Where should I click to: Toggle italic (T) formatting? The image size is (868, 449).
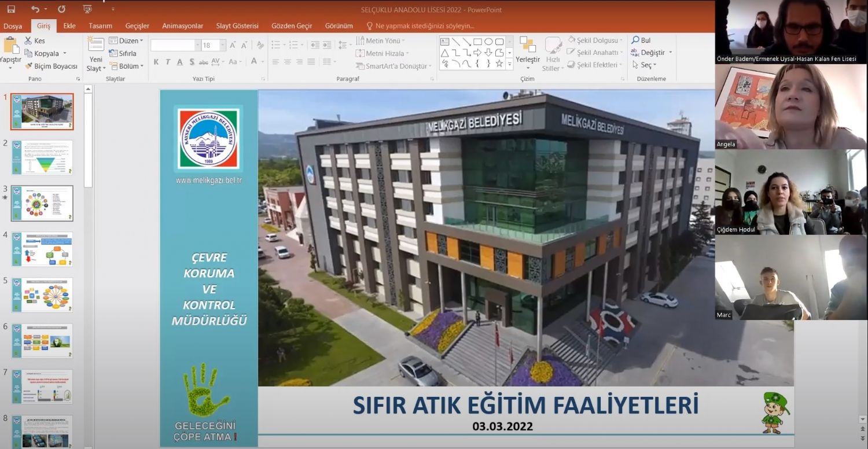(x=168, y=62)
